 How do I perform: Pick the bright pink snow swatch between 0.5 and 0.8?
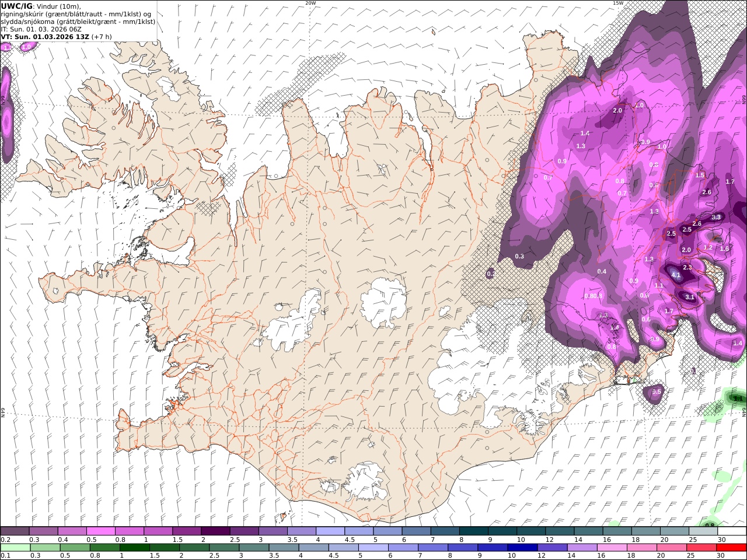(x=101, y=531)
